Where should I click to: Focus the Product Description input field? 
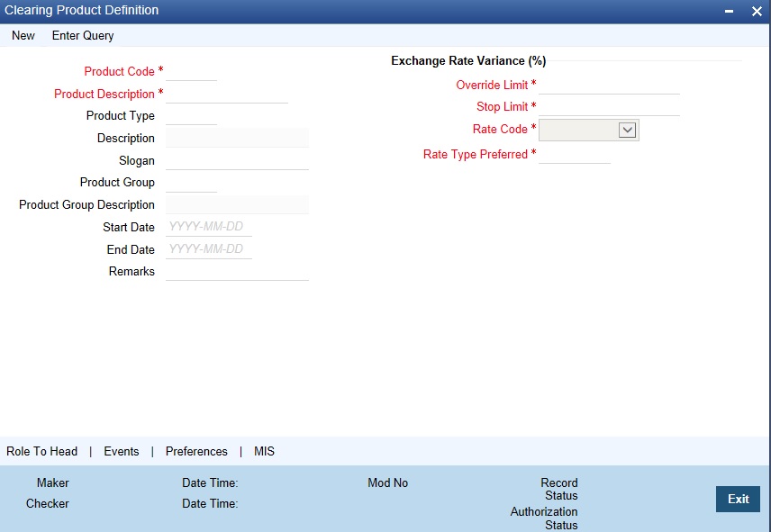click(227, 94)
